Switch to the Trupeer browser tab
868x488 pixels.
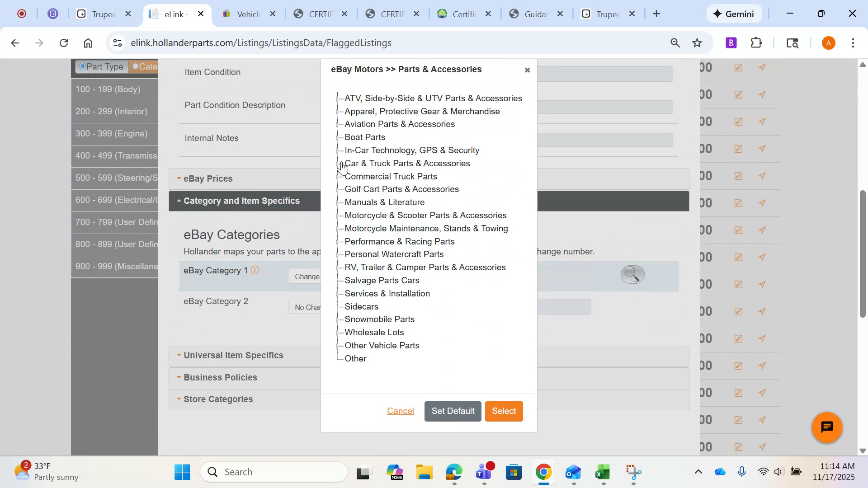104,14
